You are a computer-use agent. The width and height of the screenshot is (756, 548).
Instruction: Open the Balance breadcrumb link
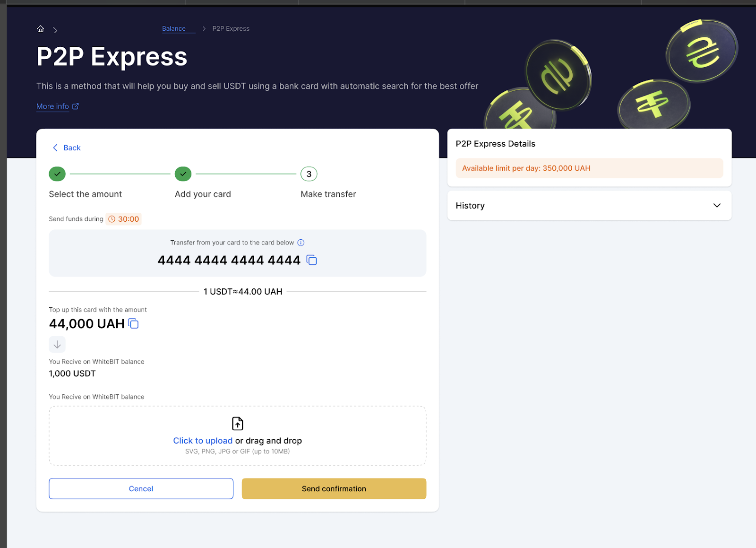click(x=174, y=28)
